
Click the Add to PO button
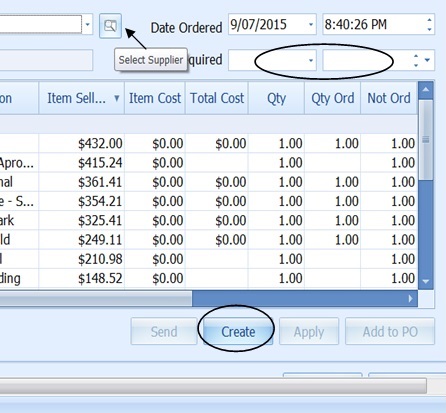pos(390,332)
